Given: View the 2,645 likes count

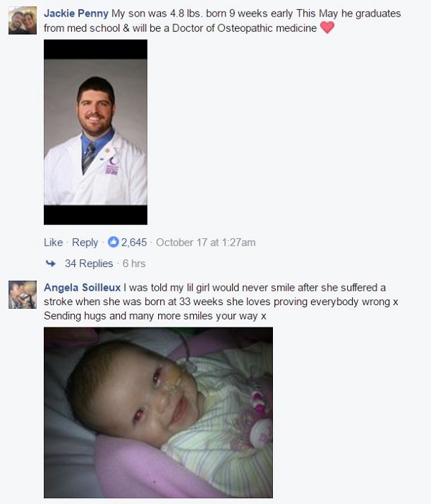Looking at the screenshot, I should pyautogui.click(x=134, y=243).
